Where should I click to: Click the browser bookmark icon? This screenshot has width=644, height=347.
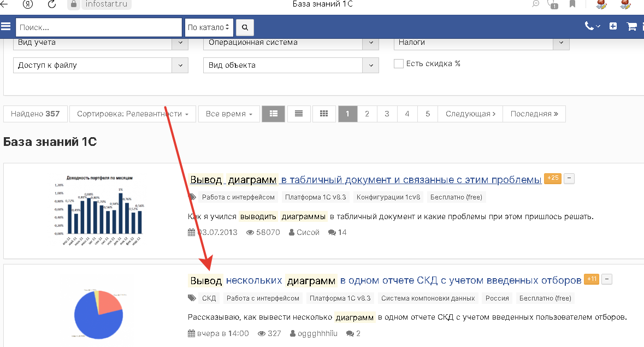(x=572, y=4)
